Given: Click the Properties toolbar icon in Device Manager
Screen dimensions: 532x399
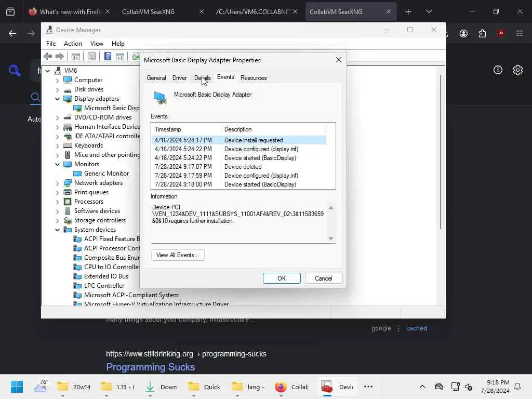Looking at the screenshot, I should (x=91, y=56).
